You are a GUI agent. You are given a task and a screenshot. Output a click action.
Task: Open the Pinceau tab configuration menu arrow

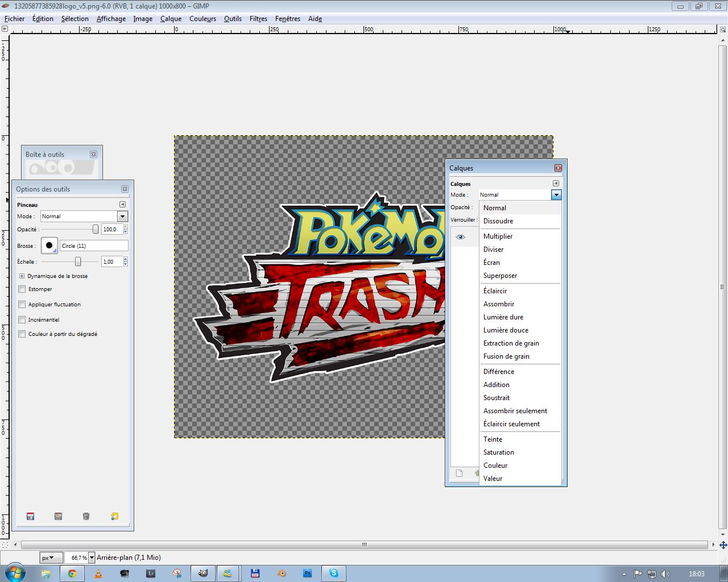point(122,205)
